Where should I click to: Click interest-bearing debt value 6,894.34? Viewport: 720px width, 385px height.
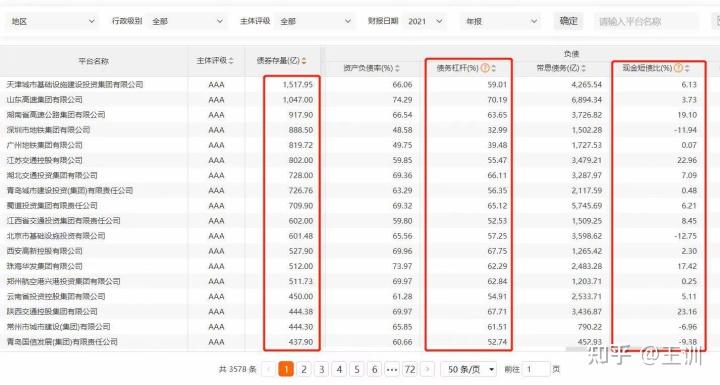[586, 100]
